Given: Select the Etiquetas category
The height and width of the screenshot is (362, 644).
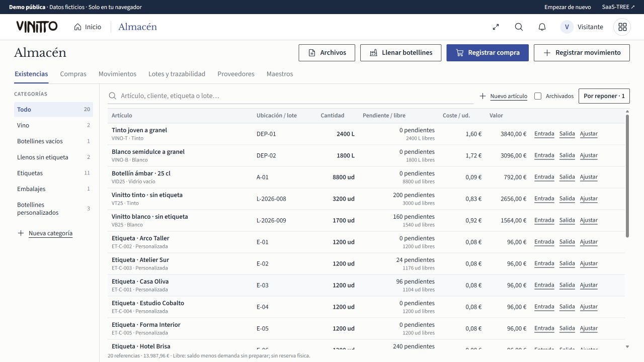Looking at the screenshot, I should 53,173.
